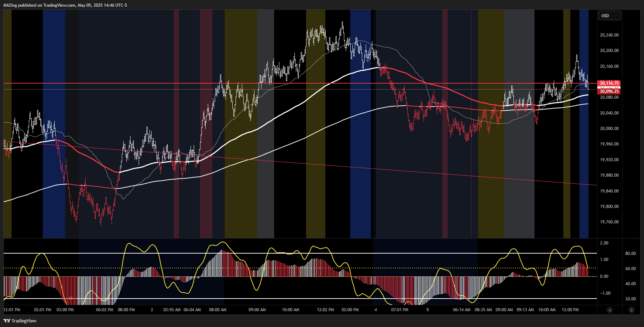
Task: Click the 20,080.00 price scale value
Action: pyautogui.click(x=609, y=97)
